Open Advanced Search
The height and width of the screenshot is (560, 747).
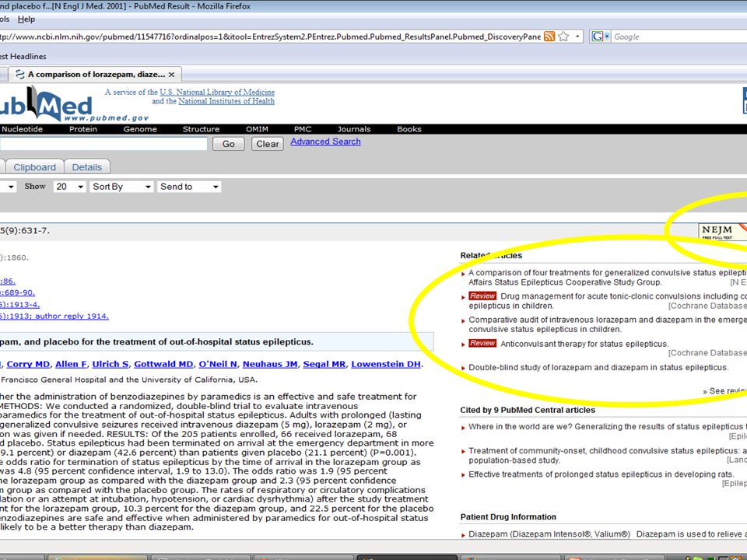pos(325,142)
